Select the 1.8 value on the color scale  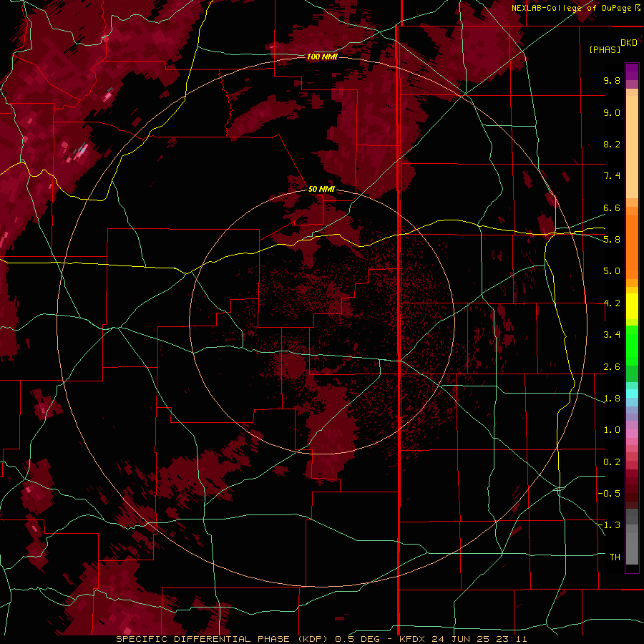pos(612,399)
